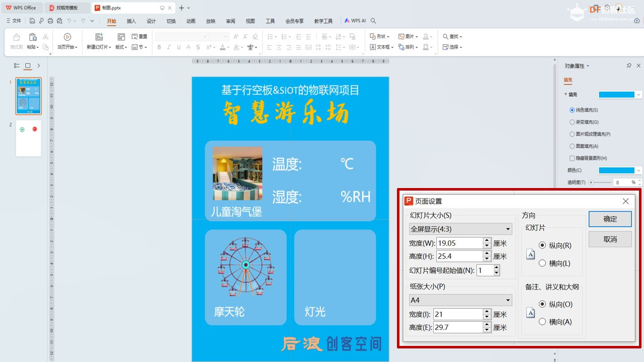Pin the Object Properties panel
This screenshot has width=644, height=362.
(x=629, y=66)
